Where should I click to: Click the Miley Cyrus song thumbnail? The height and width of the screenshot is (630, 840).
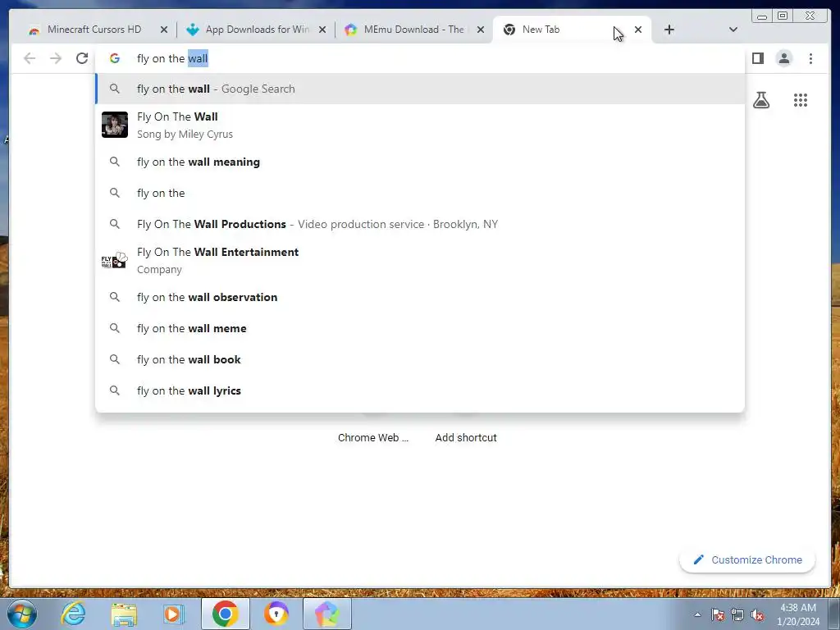pyautogui.click(x=115, y=125)
